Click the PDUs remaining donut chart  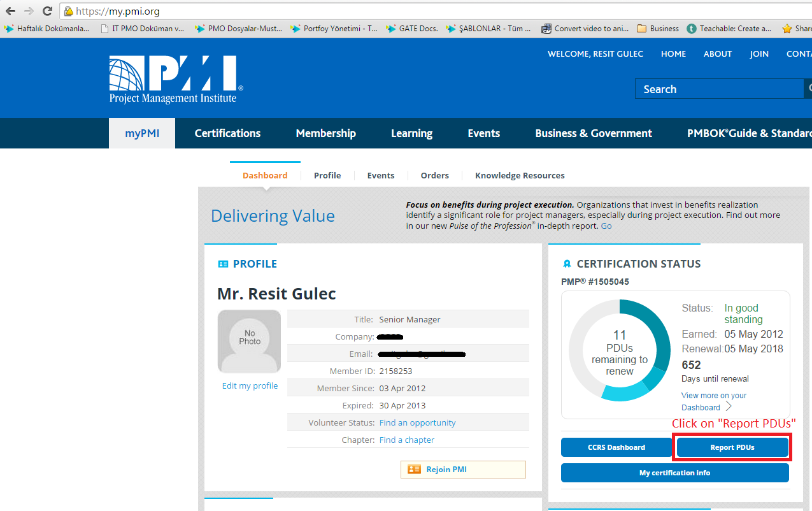pos(620,351)
